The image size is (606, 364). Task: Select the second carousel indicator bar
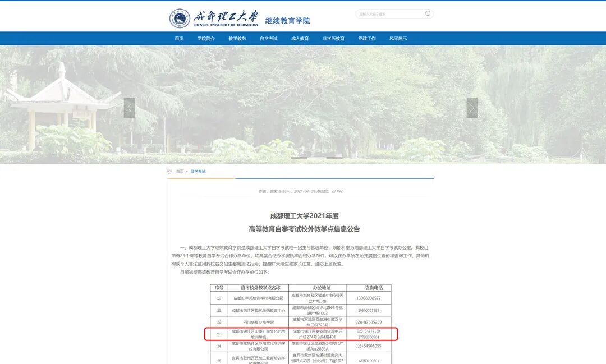coord(335,158)
